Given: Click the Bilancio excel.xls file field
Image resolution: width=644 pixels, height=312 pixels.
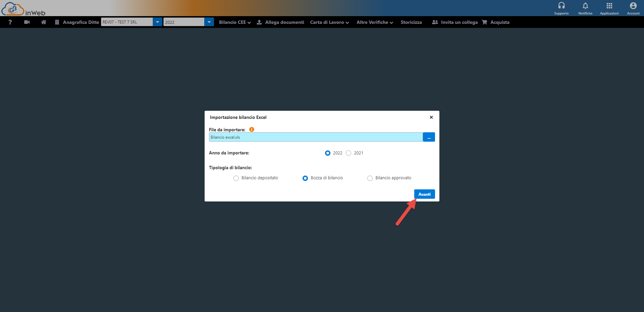Looking at the screenshot, I should 316,137.
